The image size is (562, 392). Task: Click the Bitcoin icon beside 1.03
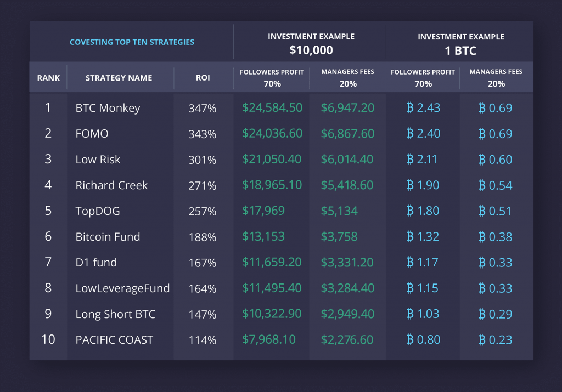(x=410, y=314)
